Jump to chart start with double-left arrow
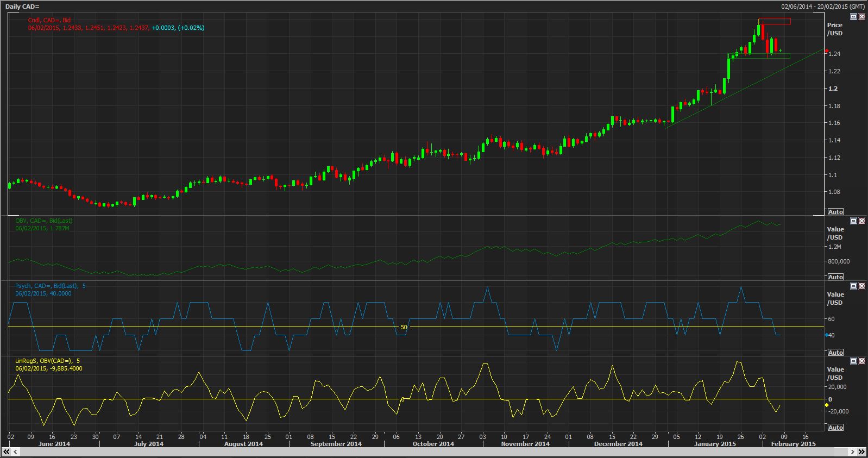The height and width of the screenshot is (458, 868). point(6,452)
